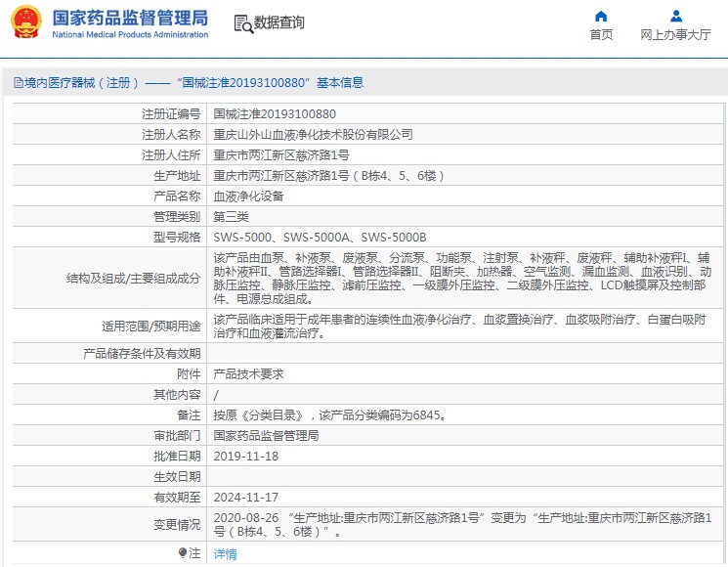The width and height of the screenshot is (728, 567).
Task: Click the bullet icon beside 注
Action: click(x=183, y=553)
